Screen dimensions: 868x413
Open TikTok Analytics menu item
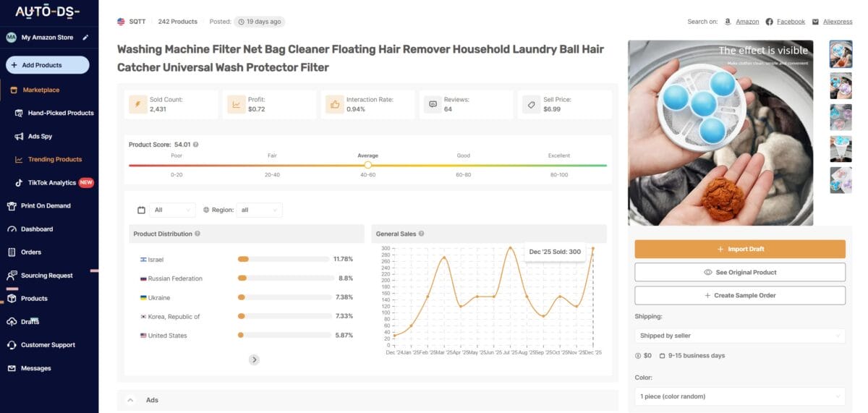tap(52, 182)
